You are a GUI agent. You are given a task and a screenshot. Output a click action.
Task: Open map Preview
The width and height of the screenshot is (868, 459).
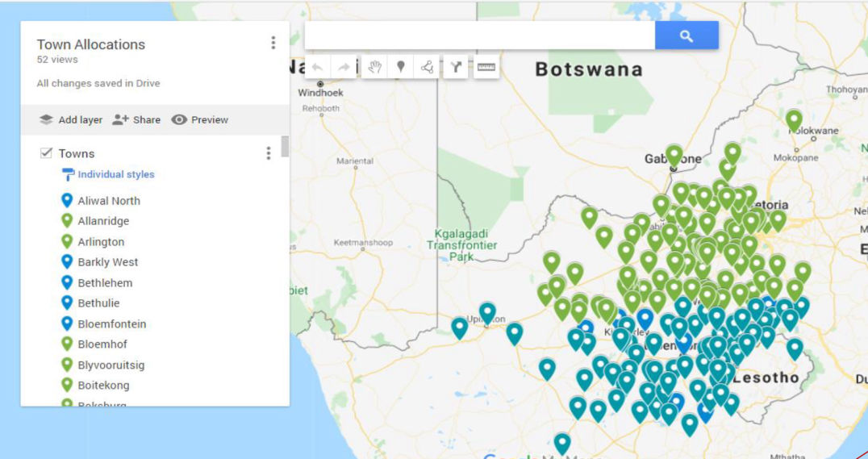pos(199,119)
